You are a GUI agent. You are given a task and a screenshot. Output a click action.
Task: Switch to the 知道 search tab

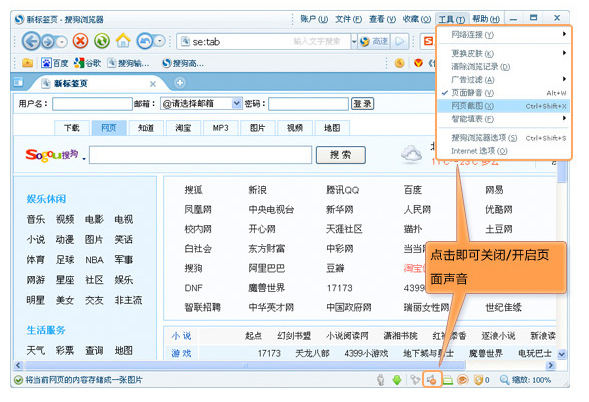(146, 128)
